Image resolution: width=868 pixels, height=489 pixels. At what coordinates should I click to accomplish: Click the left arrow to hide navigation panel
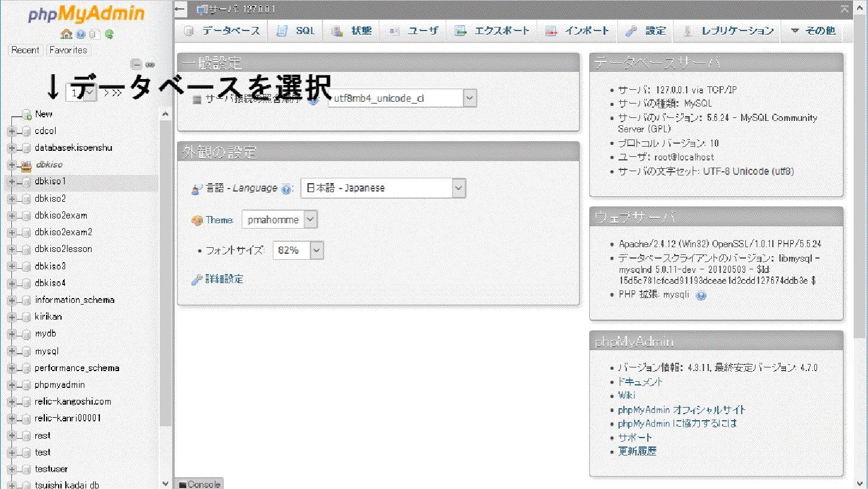pyautogui.click(x=180, y=9)
